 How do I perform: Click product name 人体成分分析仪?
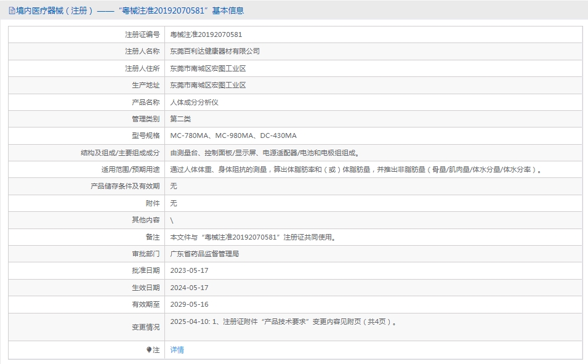click(x=194, y=102)
